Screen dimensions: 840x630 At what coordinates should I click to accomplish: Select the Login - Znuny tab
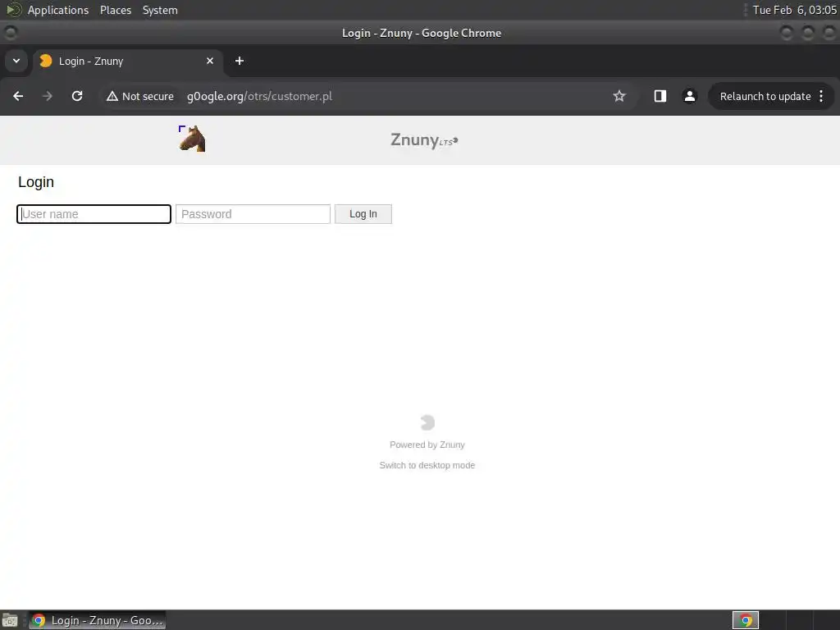click(127, 61)
